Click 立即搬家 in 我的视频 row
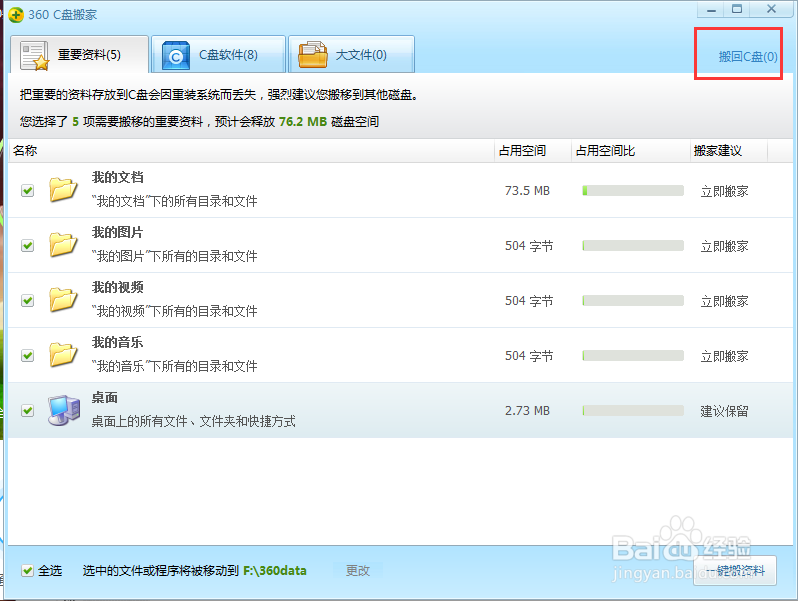This screenshot has width=798, height=601. click(724, 301)
